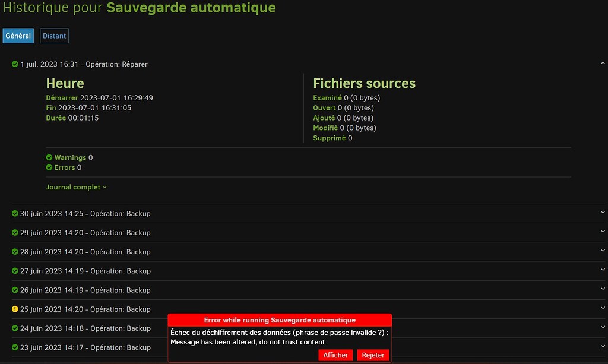Viewport: 608px width, 364px height.
Task: Expand the 26 juin 2023 backup chevron
Action: coord(603,289)
